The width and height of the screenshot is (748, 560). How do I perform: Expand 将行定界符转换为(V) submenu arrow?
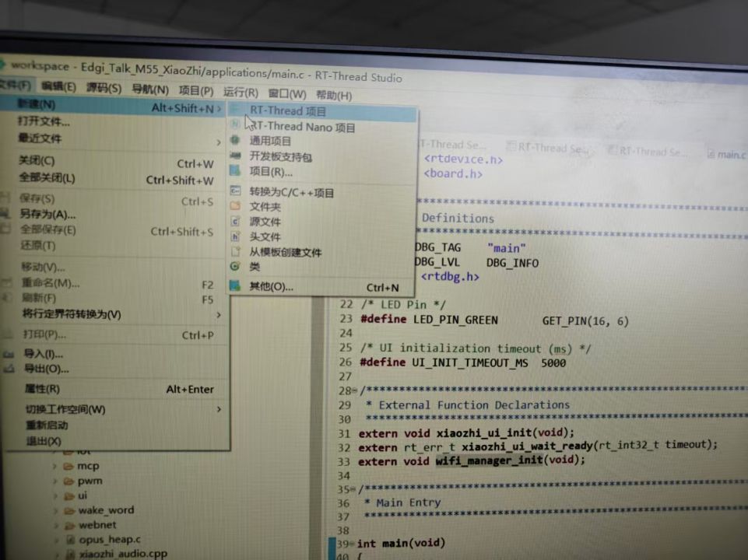point(219,315)
